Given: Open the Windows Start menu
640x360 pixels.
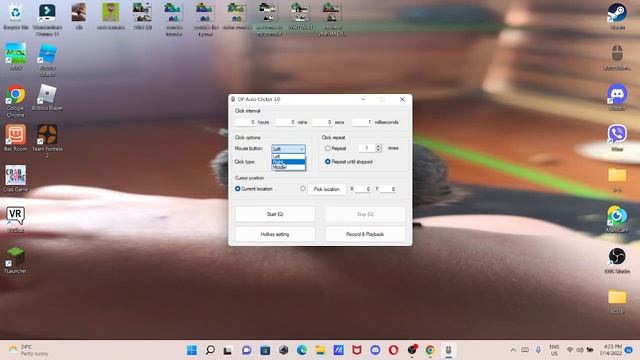Looking at the screenshot, I should 191,350.
